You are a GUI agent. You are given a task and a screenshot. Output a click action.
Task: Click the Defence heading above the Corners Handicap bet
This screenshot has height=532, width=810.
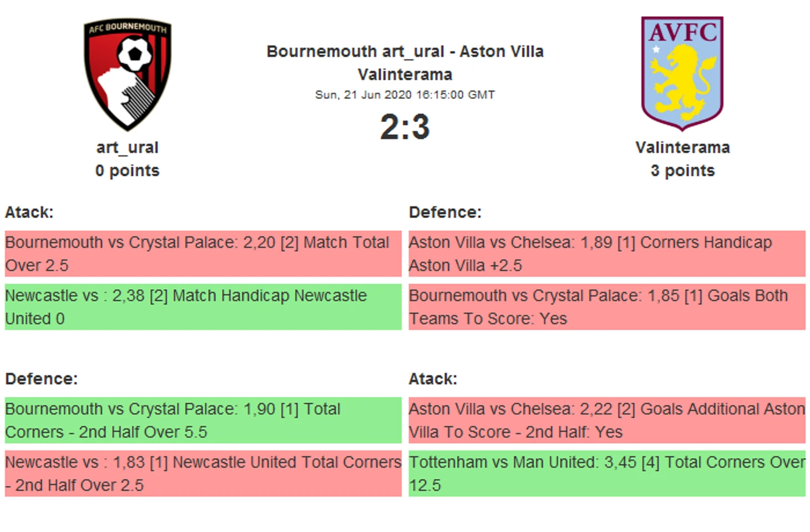tap(445, 212)
